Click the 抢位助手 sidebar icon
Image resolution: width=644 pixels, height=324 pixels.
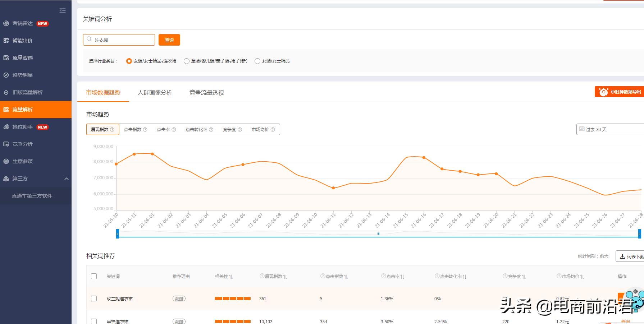[x=6, y=127]
